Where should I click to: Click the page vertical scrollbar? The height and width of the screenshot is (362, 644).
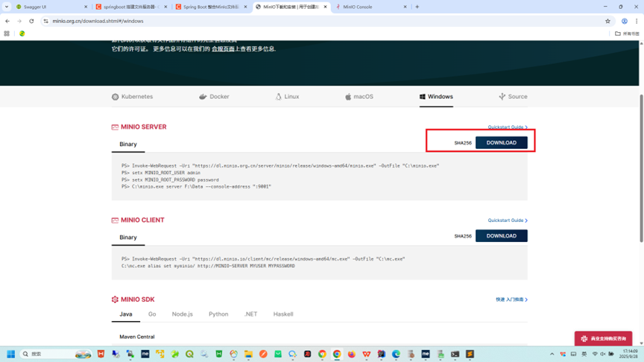click(x=641, y=168)
